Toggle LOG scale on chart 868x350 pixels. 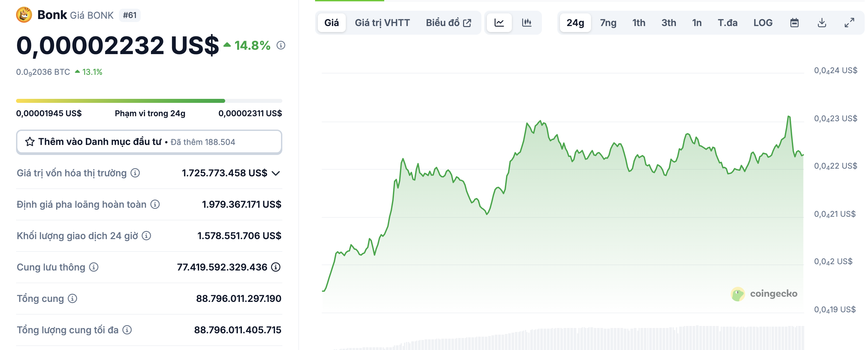(x=762, y=23)
